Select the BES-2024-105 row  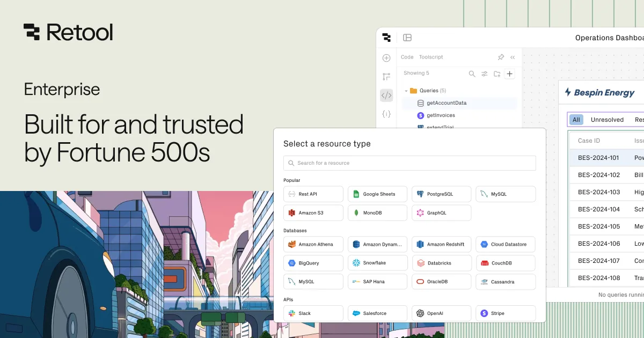(x=606, y=226)
